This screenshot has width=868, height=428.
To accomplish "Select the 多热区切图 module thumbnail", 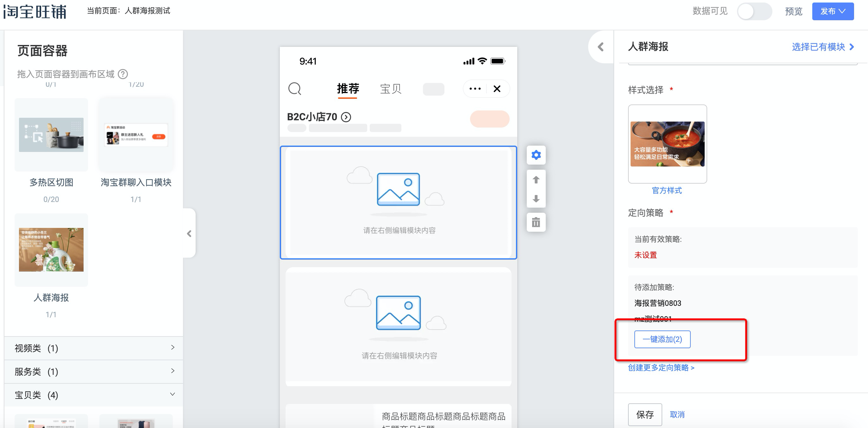I will pyautogui.click(x=51, y=135).
